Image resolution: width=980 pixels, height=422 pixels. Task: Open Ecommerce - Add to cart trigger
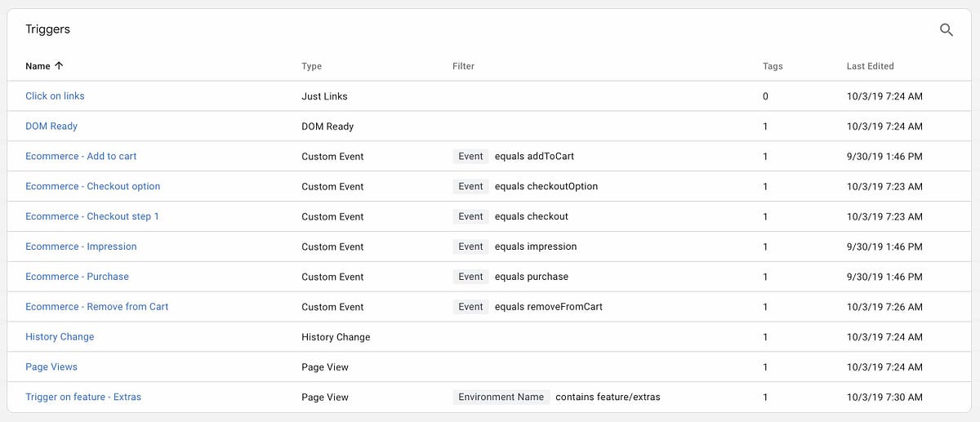point(81,156)
